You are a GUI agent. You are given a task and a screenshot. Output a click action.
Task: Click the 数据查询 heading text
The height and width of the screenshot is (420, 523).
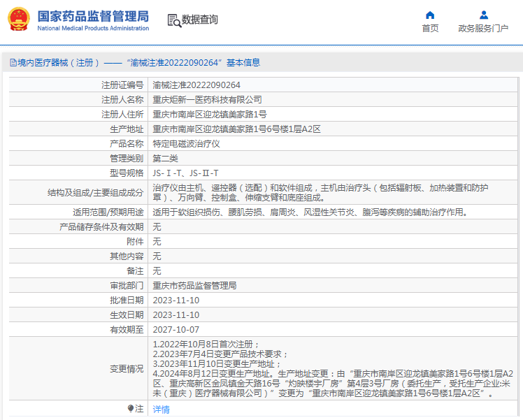pos(199,20)
